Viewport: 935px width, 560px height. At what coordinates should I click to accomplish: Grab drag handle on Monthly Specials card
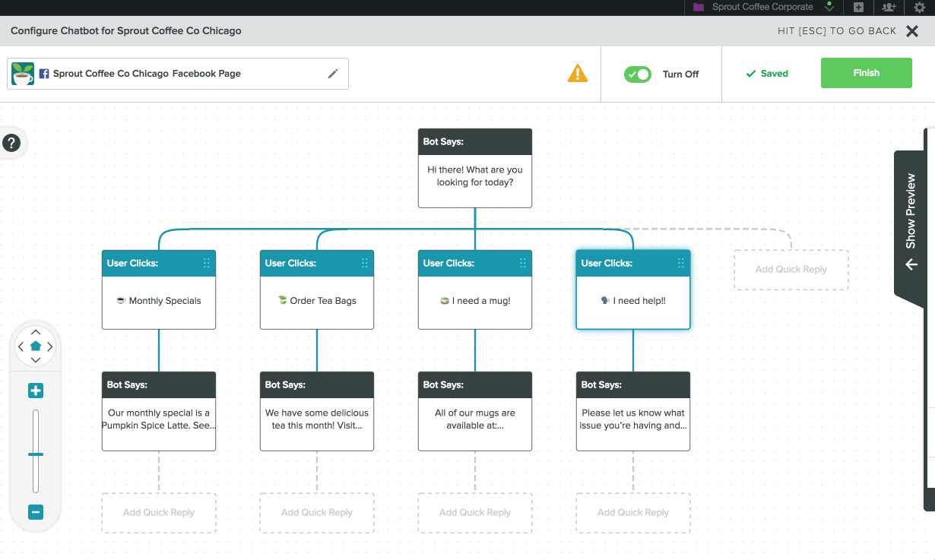coord(207,263)
